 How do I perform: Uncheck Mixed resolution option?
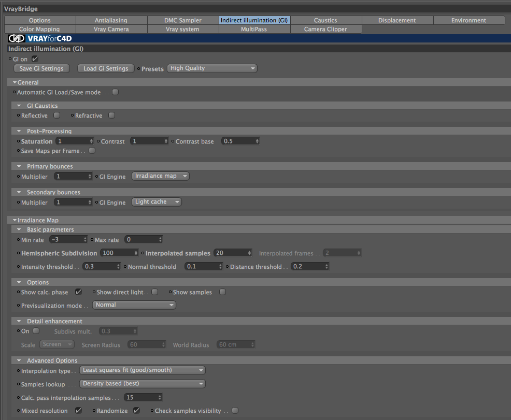(x=79, y=410)
